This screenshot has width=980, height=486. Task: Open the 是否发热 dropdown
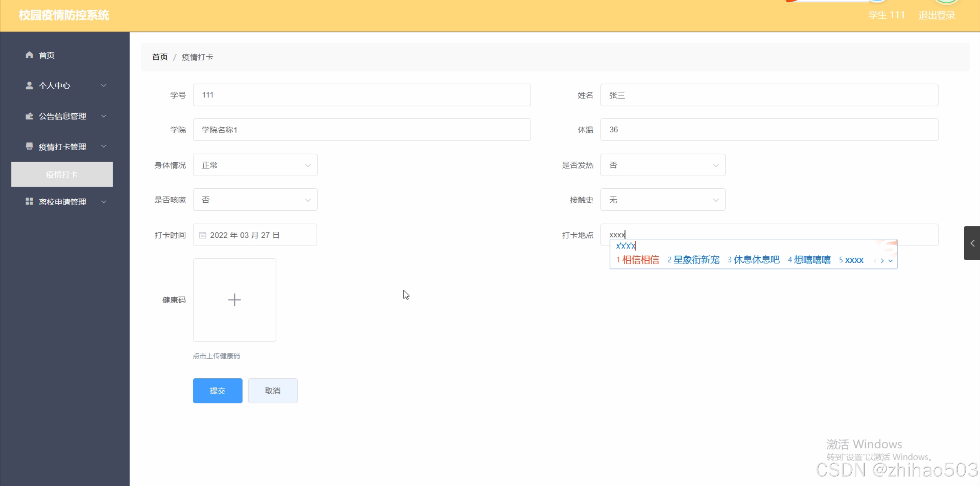point(663,165)
